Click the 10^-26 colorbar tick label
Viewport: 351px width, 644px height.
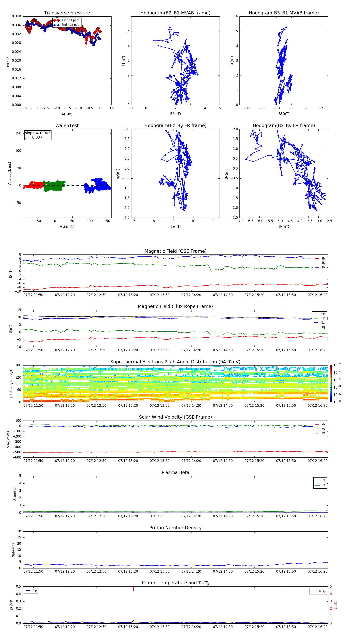click(x=338, y=365)
